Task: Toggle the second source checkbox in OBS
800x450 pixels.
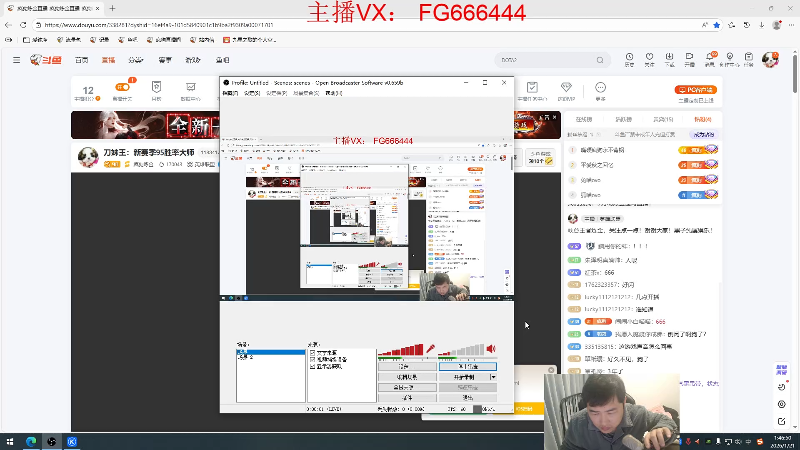Action: [313, 360]
